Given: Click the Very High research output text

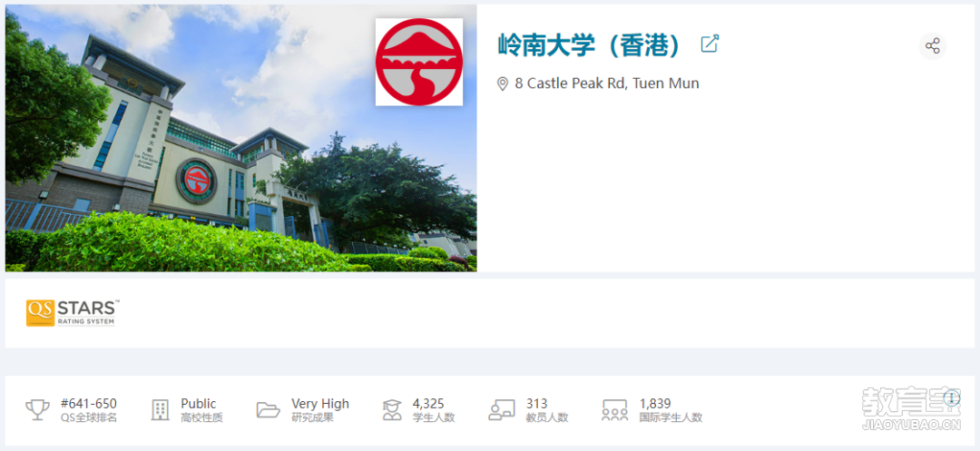Looking at the screenshot, I should (320, 404).
